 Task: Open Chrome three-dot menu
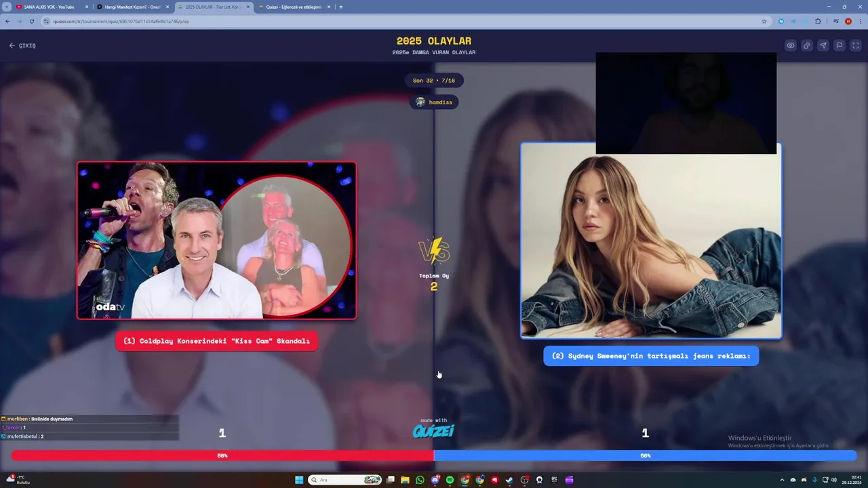[860, 21]
